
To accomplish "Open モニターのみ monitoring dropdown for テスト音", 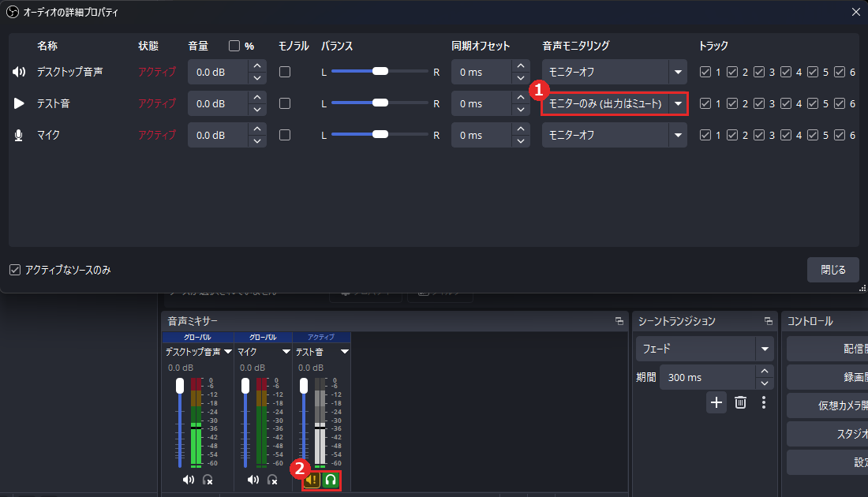I will 615,103.
